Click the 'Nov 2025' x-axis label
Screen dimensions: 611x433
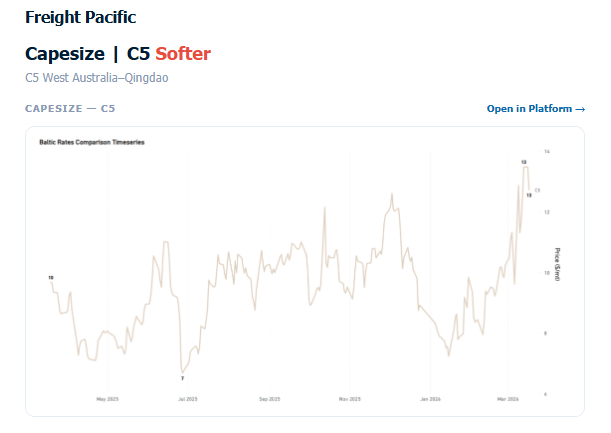[x=350, y=399]
